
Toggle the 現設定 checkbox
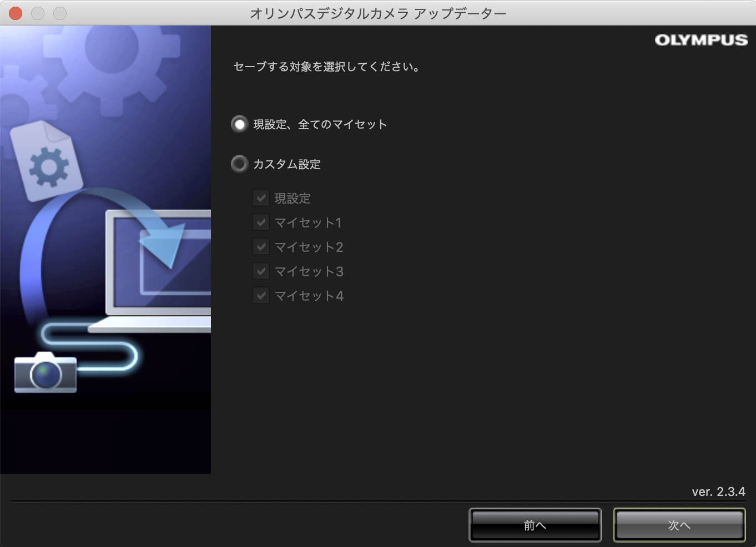pos(261,198)
